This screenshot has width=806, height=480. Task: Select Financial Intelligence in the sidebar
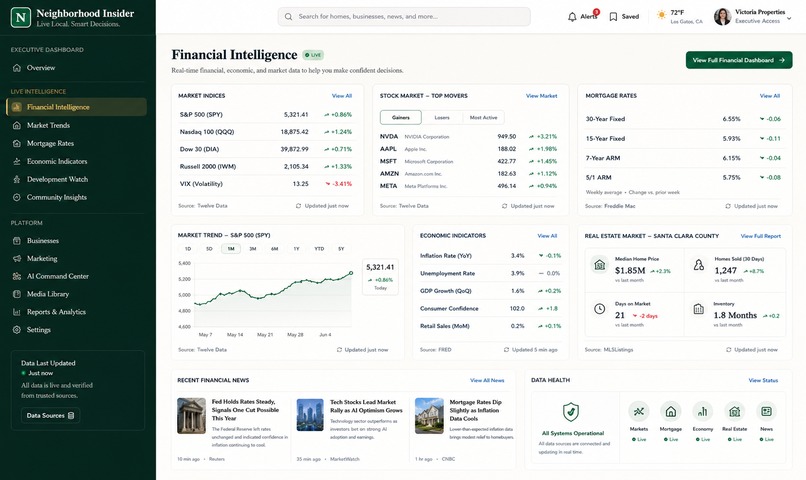(x=76, y=107)
